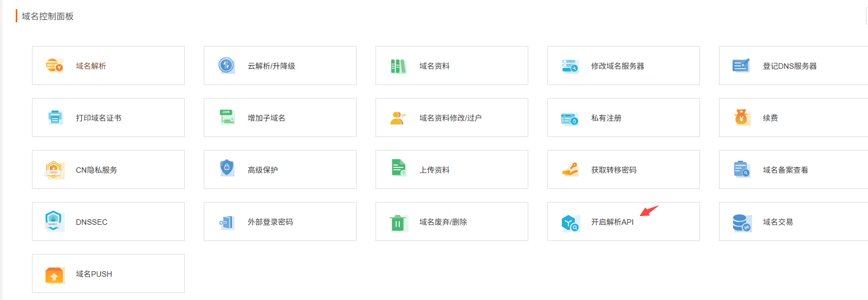Image resolution: width=868 pixels, height=300 pixels.
Task: Click 开启解析API label
Action: [x=612, y=222]
